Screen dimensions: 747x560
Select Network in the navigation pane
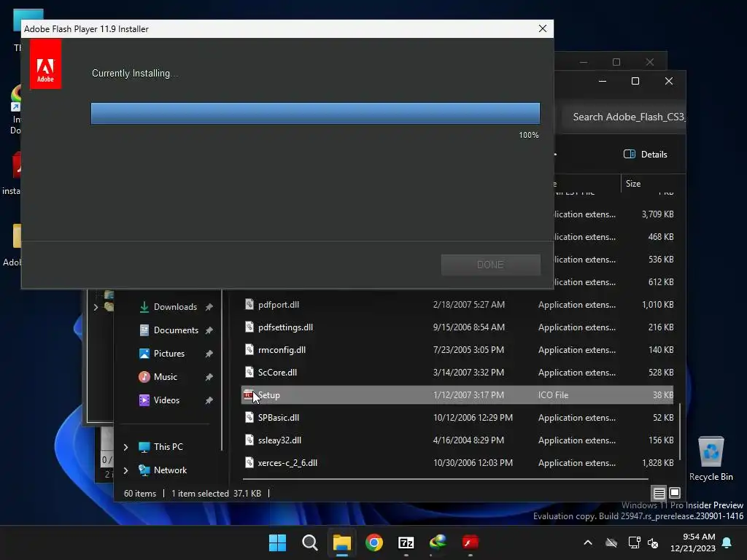[169, 470]
